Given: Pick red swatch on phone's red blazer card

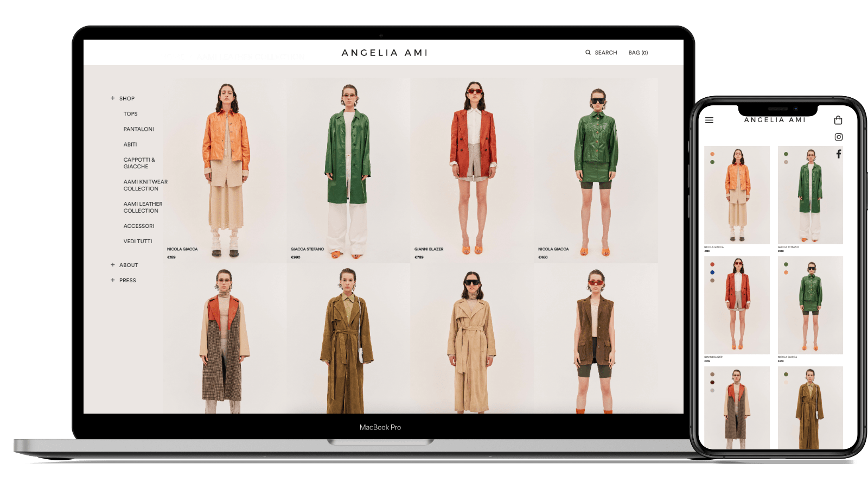Looking at the screenshot, I should pos(712,264).
